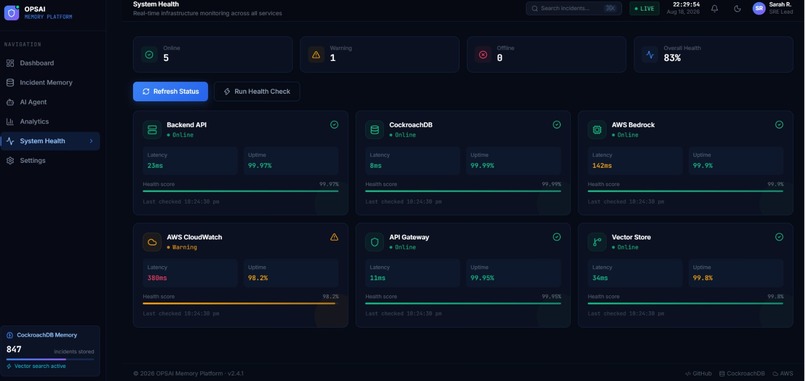806x381 pixels.
Task: Click the Settings gear icon
Action: coord(10,160)
